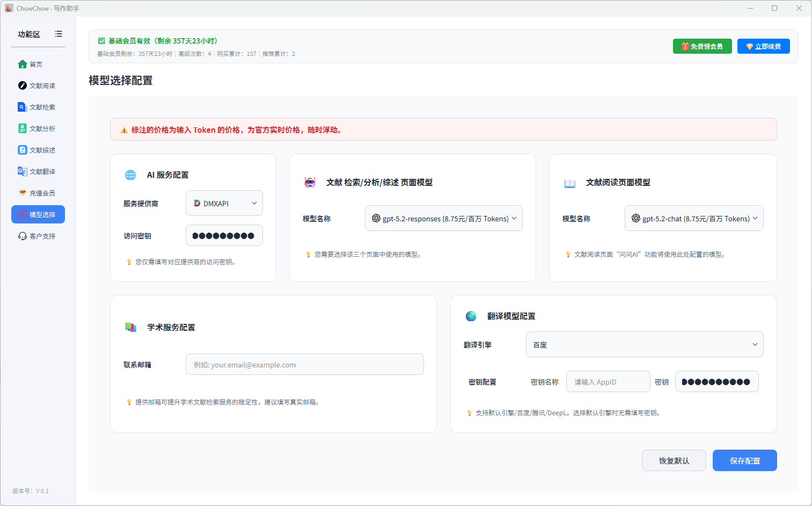The height and width of the screenshot is (506, 812).
Task: Click the 免费领会员 green button
Action: coord(702,47)
